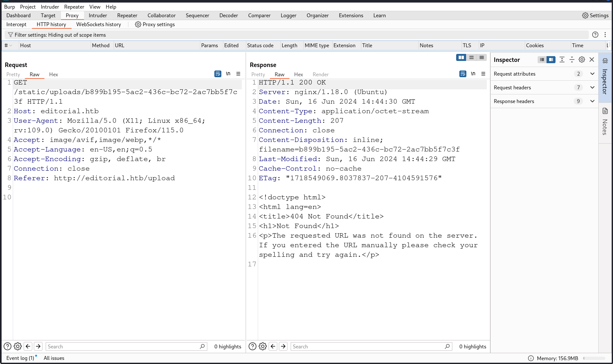The width and height of the screenshot is (613, 364).
Task: Go to previous match in Request search
Action: pyautogui.click(x=28, y=346)
